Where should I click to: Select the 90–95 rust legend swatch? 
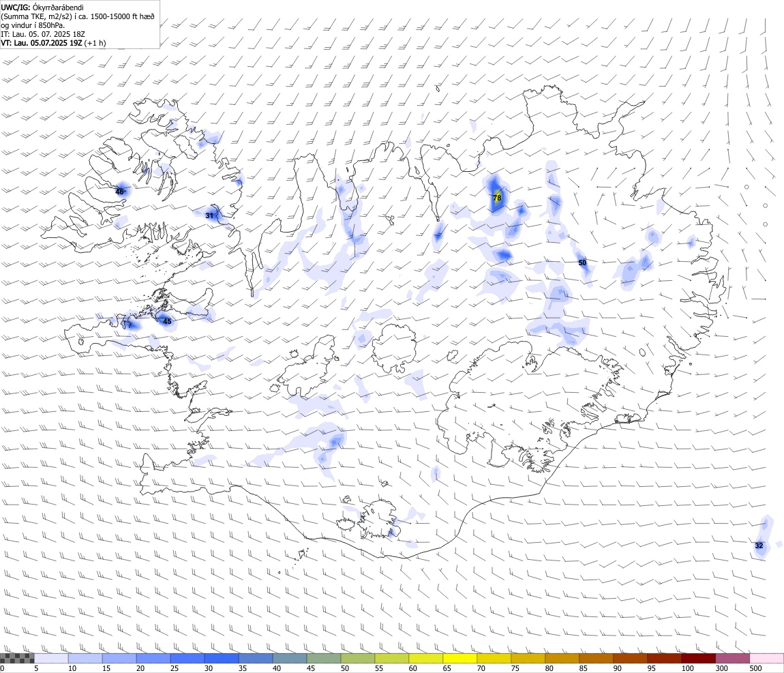coord(630,658)
